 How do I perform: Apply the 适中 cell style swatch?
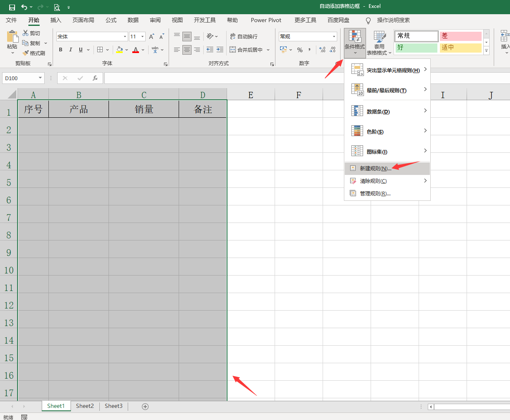(x=461, y=48)
